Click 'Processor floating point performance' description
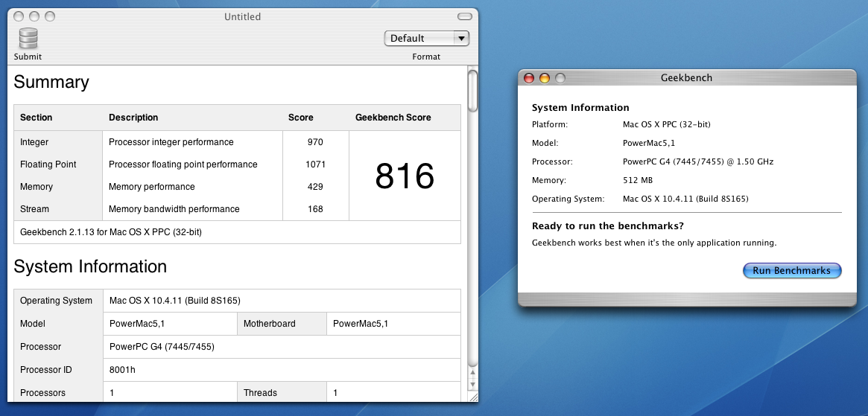Image resolution: width=868 pixels, height=416 pixels. pyautogui.click(x=183, y=164)
